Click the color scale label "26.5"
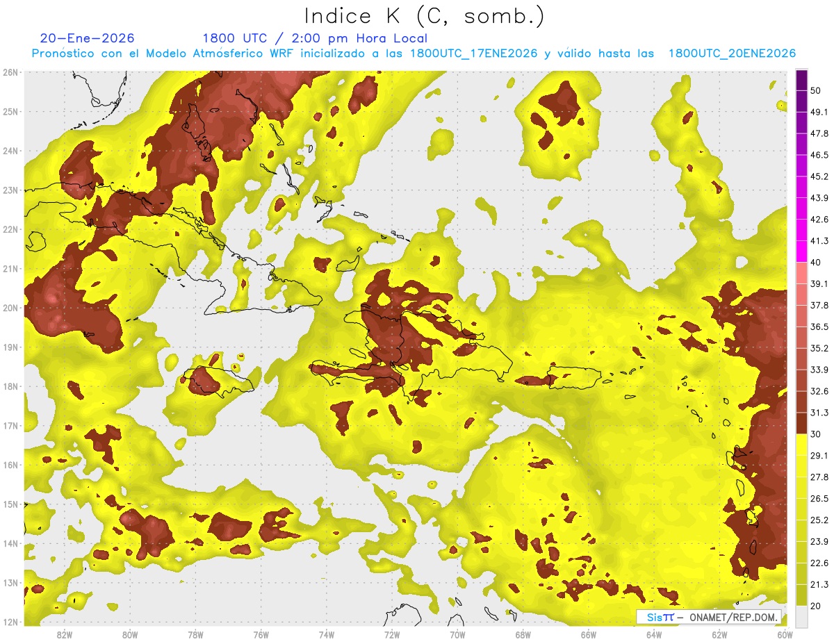Image resolution: width=834 pixels, height=644 pixels. click(x=819, y=499)
